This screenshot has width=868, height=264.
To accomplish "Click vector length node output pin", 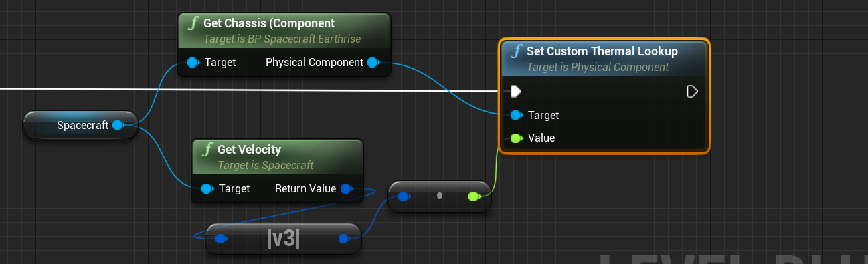I will (345, 239).
